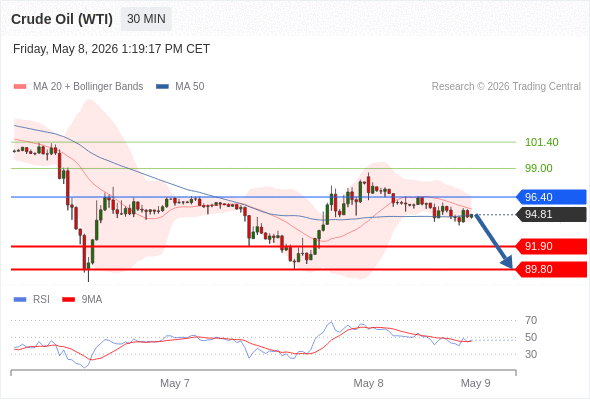
Task: Click the blue MA 50 legend swatch
Action: point(162,87)
